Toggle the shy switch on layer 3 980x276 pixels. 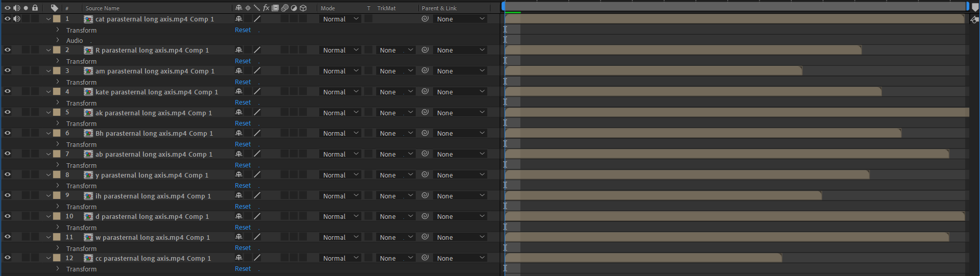[x=238, y=71]
